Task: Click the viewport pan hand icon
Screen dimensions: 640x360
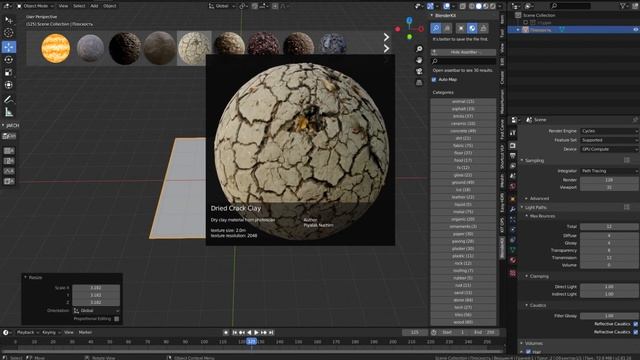Action: click(x=419, y=60)
